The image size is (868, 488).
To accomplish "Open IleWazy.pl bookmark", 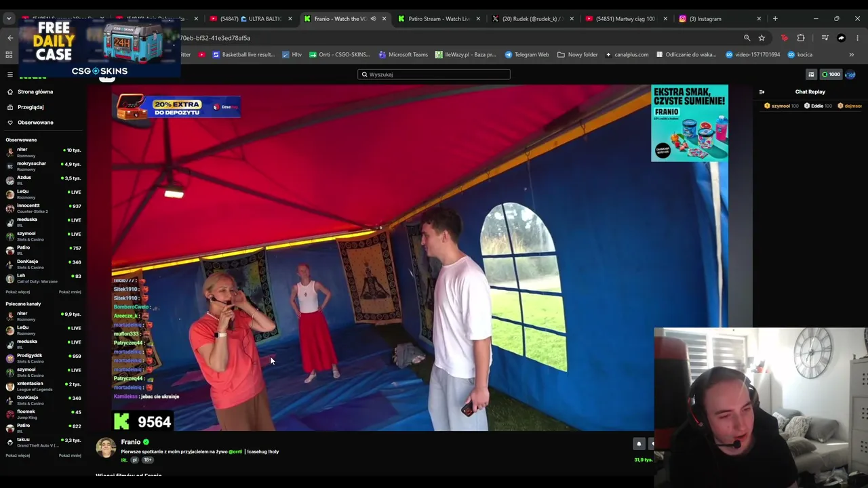I will pos(466,55).
